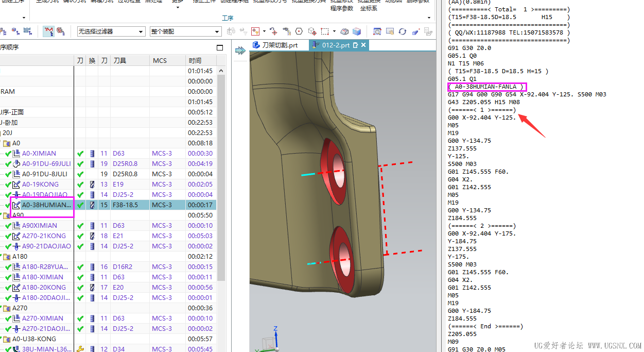Open the dropdown arrow beside the yellow filter icon
The height and width of the screenshot is (352, 644).
264,31
